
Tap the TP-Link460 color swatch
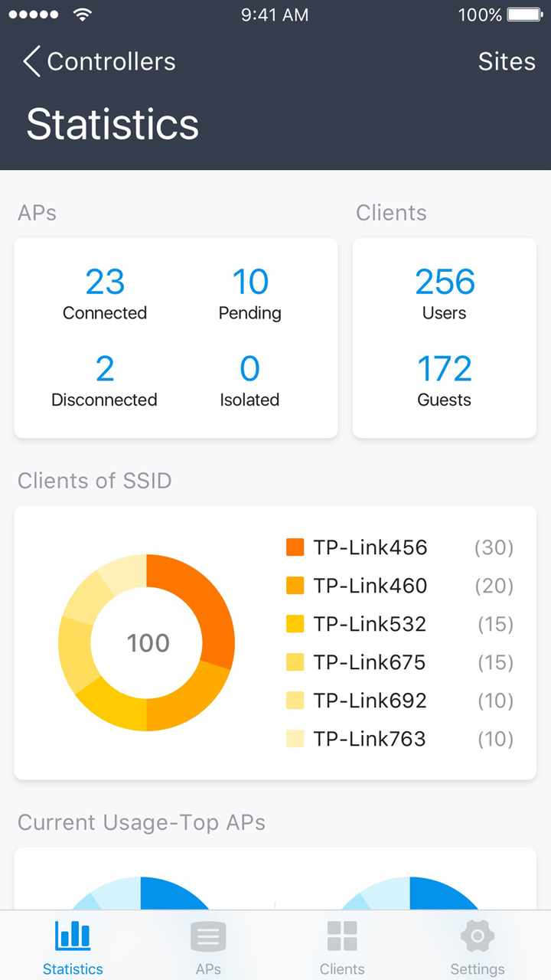click(295, 586)
